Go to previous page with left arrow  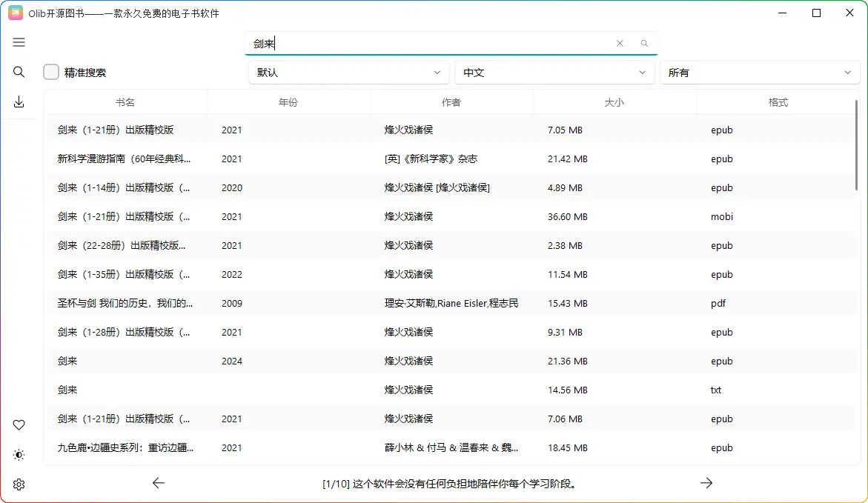[159, 483]
